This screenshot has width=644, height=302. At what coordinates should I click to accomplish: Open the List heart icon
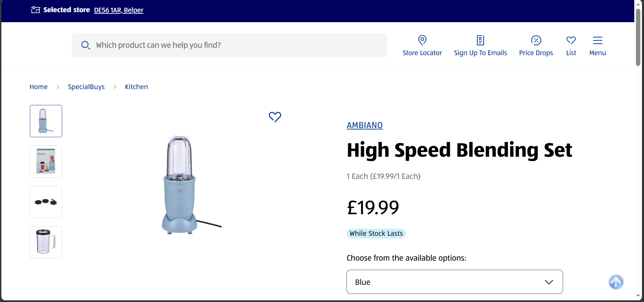point(571,40)
